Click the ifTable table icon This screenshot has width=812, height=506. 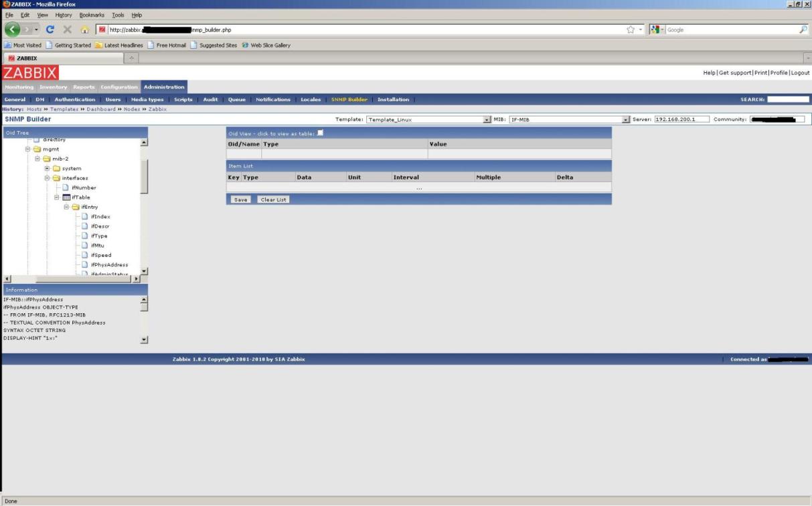[x=66, y=197]
